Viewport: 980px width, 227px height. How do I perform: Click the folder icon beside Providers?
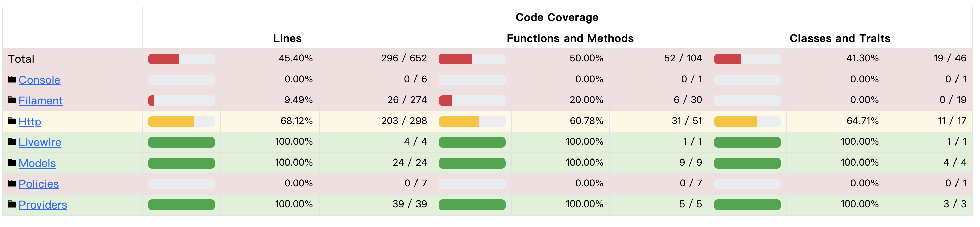coord(12,205)
